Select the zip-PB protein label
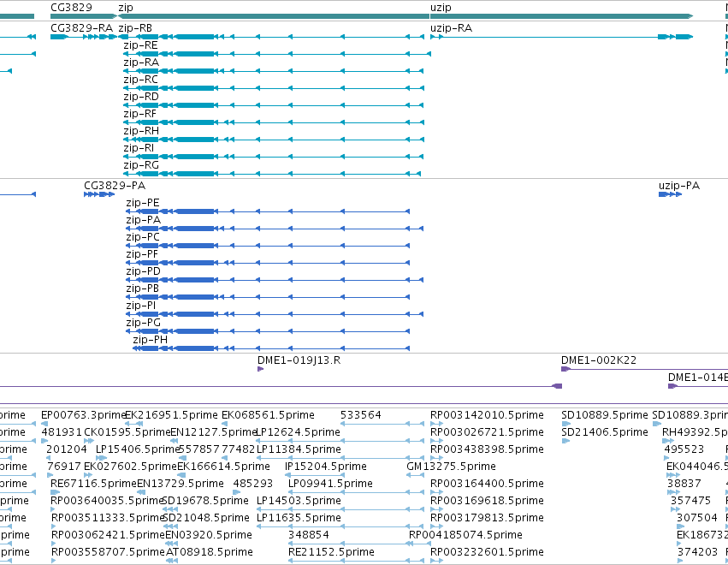The width and height of the screenshot is (728, 565). pyautogui.click(x=143, y=288)
